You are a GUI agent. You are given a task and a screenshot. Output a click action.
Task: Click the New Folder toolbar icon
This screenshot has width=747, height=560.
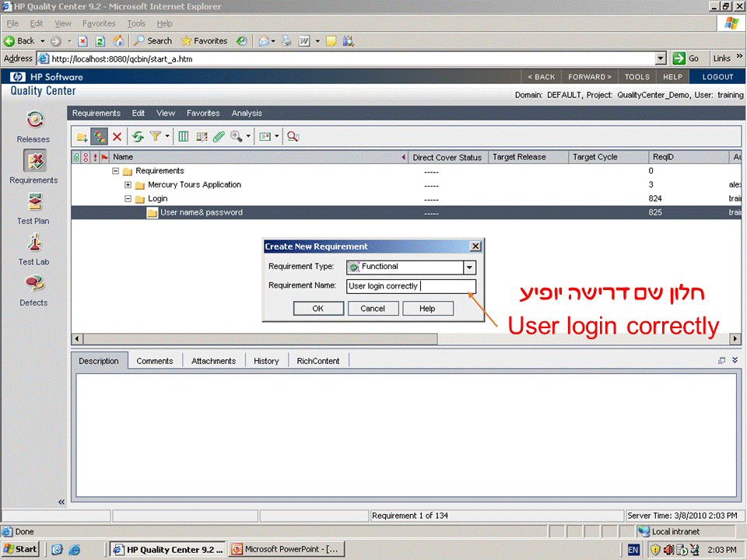pyautogui.click(x=82, y=137)
